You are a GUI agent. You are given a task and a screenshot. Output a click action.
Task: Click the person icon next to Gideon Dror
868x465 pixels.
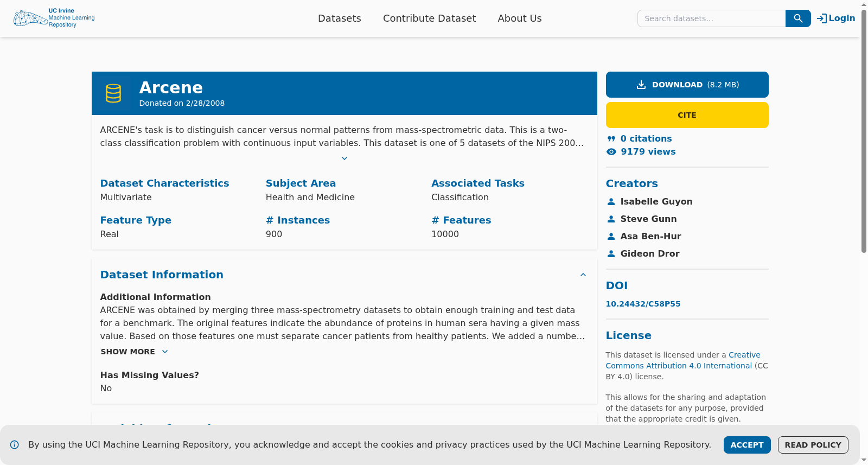(611, 254)
